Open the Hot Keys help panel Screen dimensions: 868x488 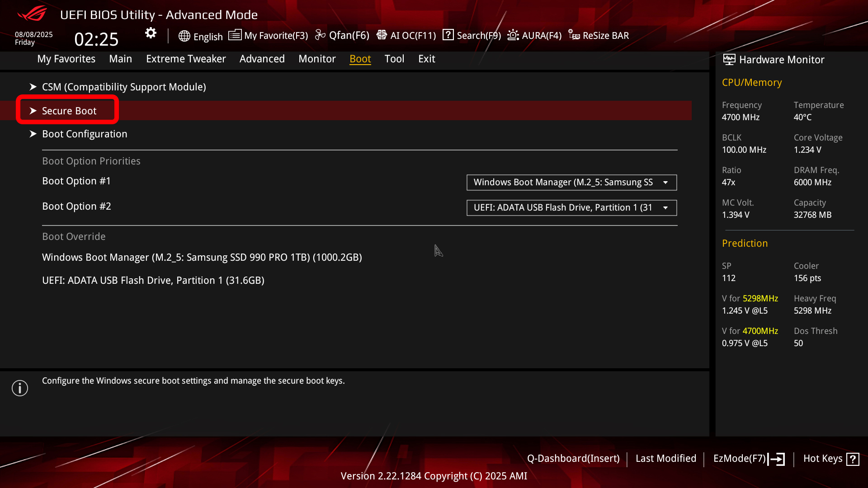click(x=830, y=458)
